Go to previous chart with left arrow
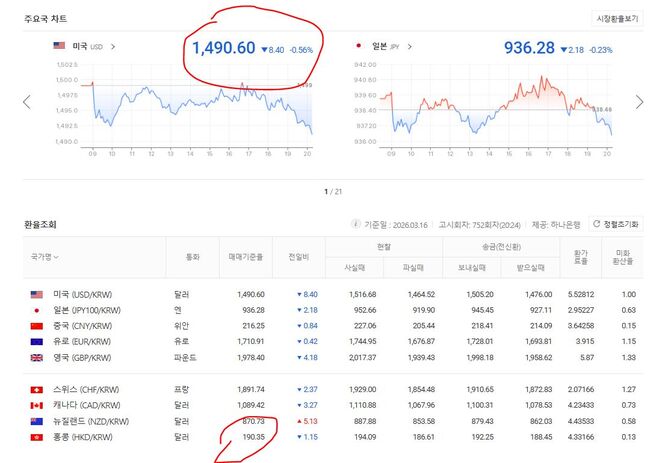Image resolution: width=650 pixels, height=463 pixels. tap(27, 102)
